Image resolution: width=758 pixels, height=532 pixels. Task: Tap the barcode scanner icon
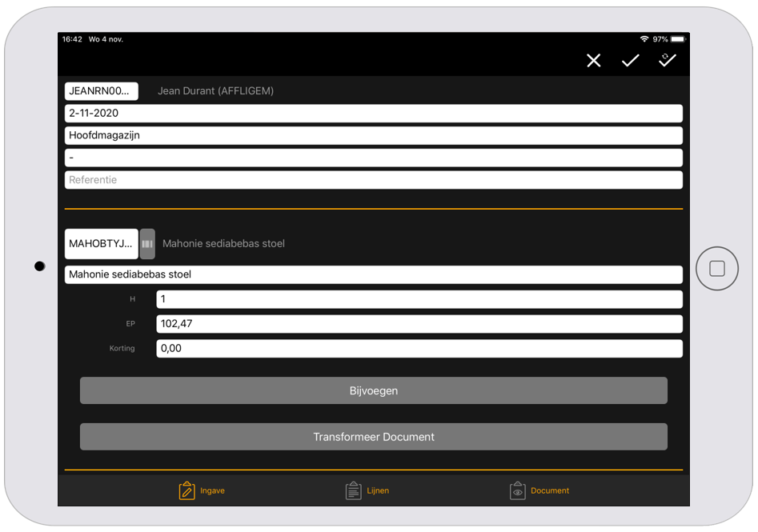point(147,244)
